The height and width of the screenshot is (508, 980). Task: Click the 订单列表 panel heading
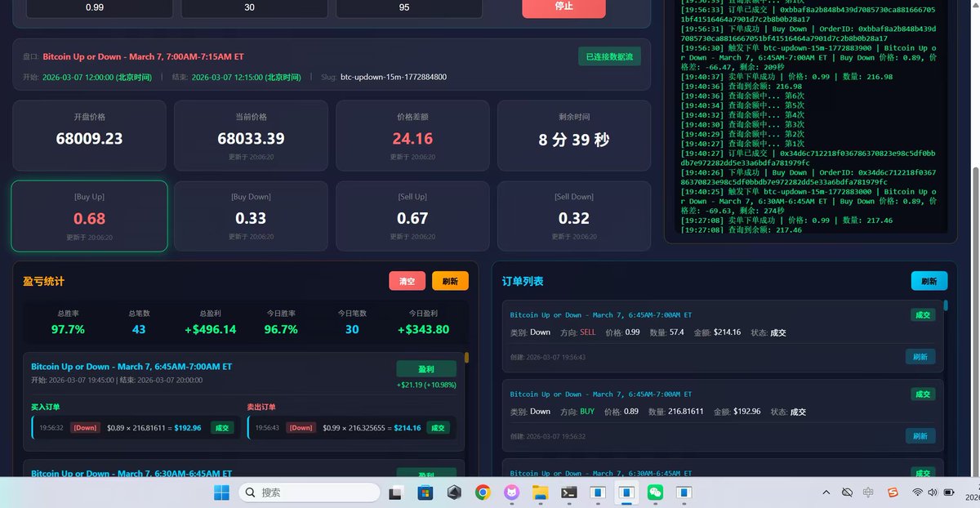(523, 282)
